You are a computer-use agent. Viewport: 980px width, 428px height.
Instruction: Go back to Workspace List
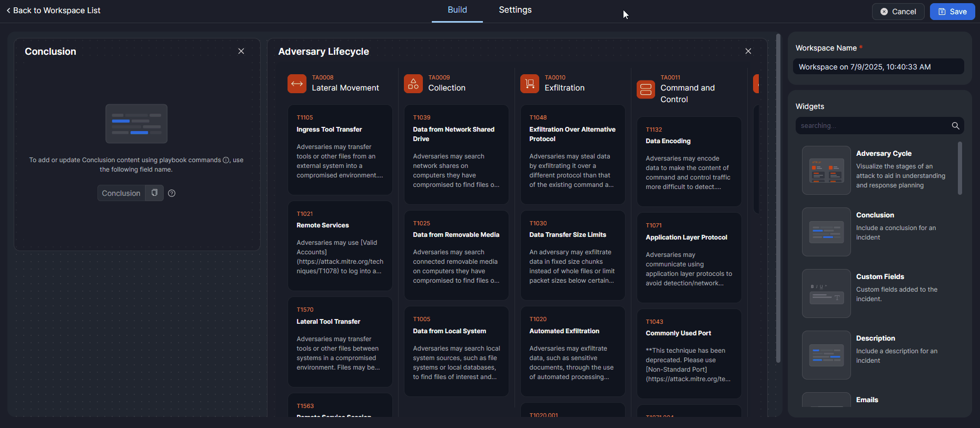coord(53,11)
